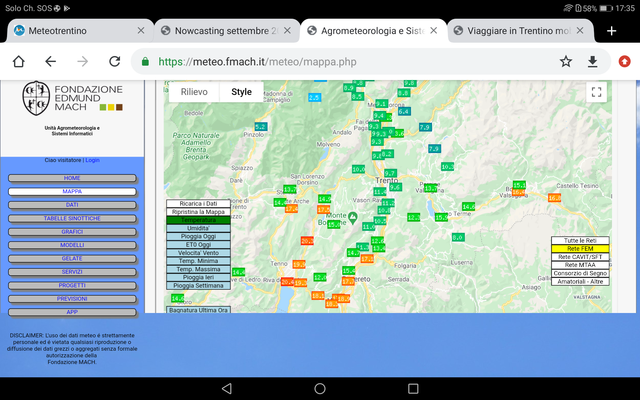Click the red 20.4 marker at Riva
Screen dimensions: 640x400
(287, 282)
